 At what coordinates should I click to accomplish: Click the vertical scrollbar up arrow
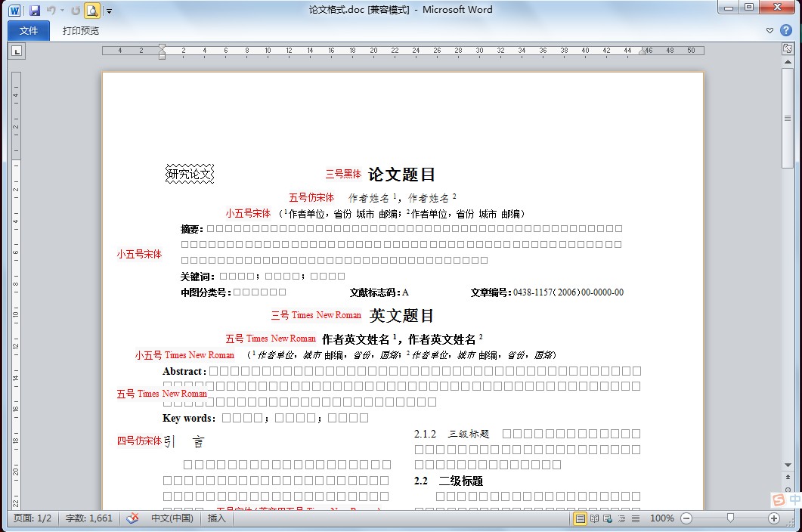pos(788,62)
